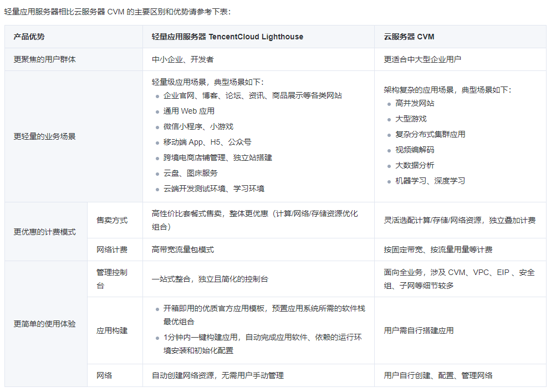Screen dimensions: 551x392
Task: Click the bullet '大数据分析'
Action: click(415, 165)
